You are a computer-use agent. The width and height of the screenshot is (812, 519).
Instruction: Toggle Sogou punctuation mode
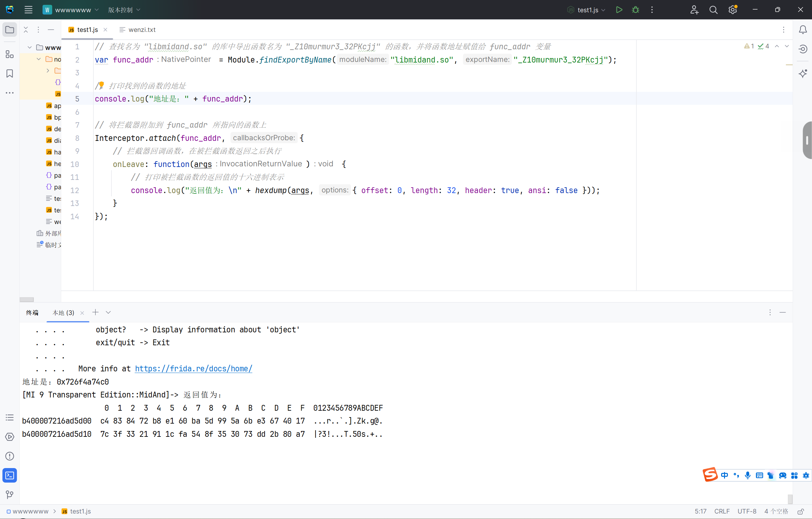(736, 475)
